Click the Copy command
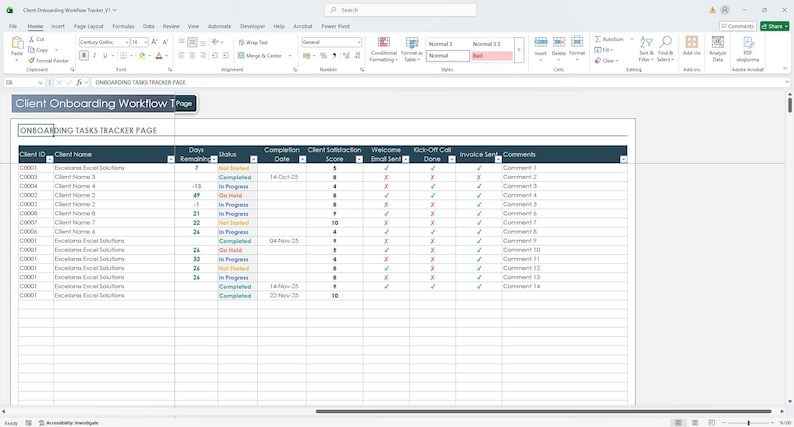Viewport: 794px width, 427px height. tap(38, 50)
